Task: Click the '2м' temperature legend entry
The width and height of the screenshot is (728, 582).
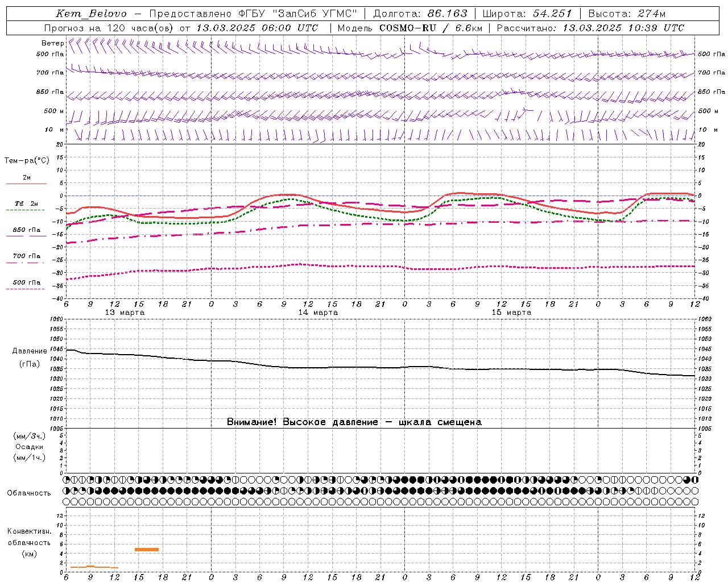Action: point(26,177)
